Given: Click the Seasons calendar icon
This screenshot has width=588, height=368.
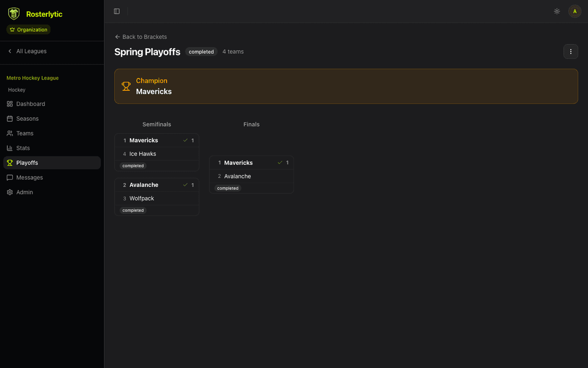Looking at the screenshot, I should click(10, 119).
